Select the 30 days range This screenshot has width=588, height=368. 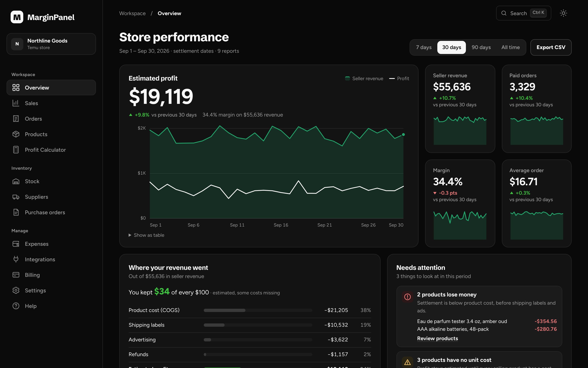coord(451,47)
